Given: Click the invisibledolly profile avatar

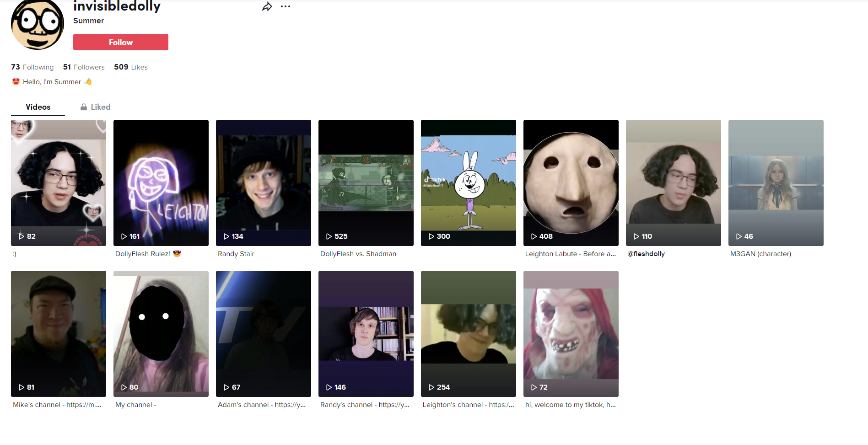Looking at the screenshot, I should pyautogui.click(x=38, y=24).
